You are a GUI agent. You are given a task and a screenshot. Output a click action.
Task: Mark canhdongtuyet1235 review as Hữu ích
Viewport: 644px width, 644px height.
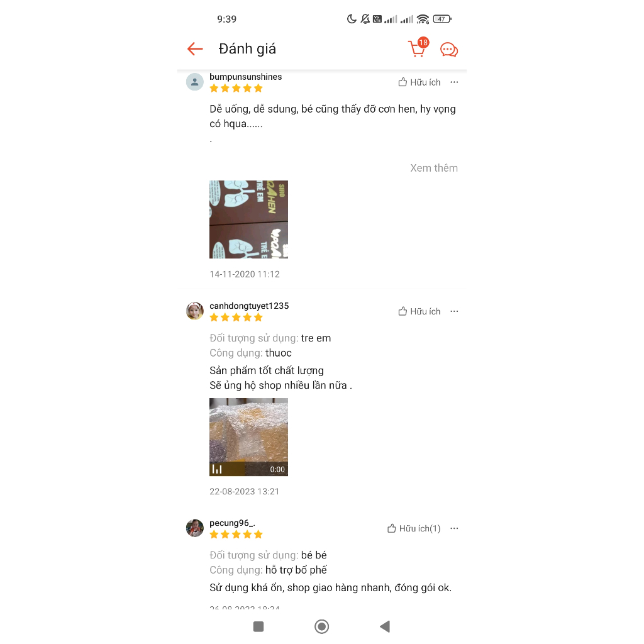click(x=419, y=311)
